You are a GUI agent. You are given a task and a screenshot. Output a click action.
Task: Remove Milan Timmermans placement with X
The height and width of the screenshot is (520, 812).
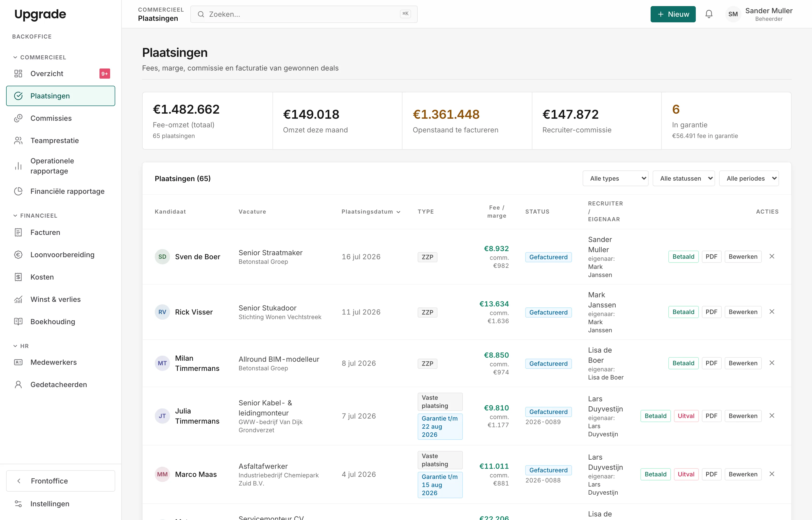[x=772, y=363]
